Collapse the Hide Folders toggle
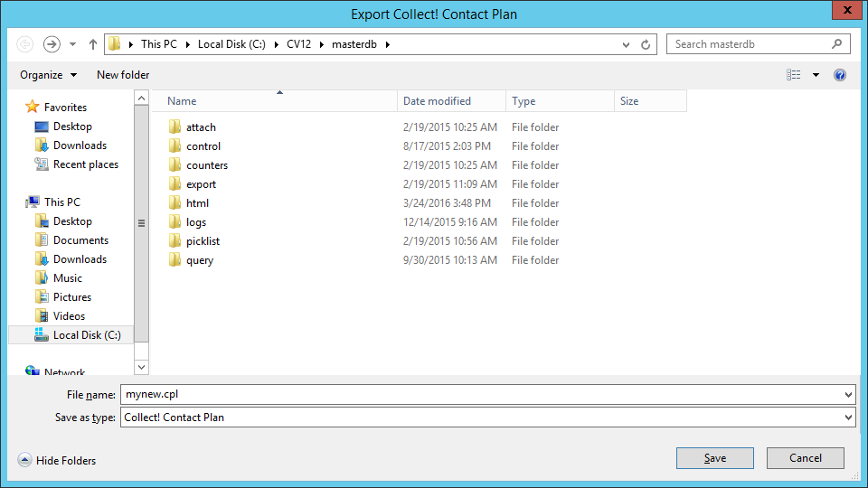 click(x=56, y=460)
